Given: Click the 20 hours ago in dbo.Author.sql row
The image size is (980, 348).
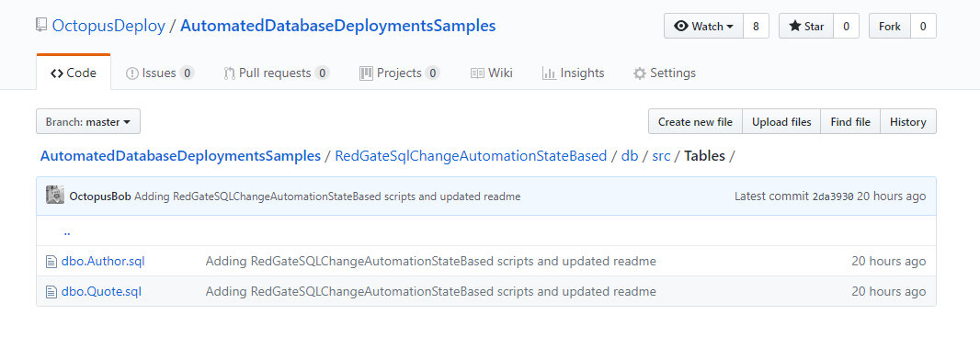Looking at the screenshot, I should coord(889,261).
